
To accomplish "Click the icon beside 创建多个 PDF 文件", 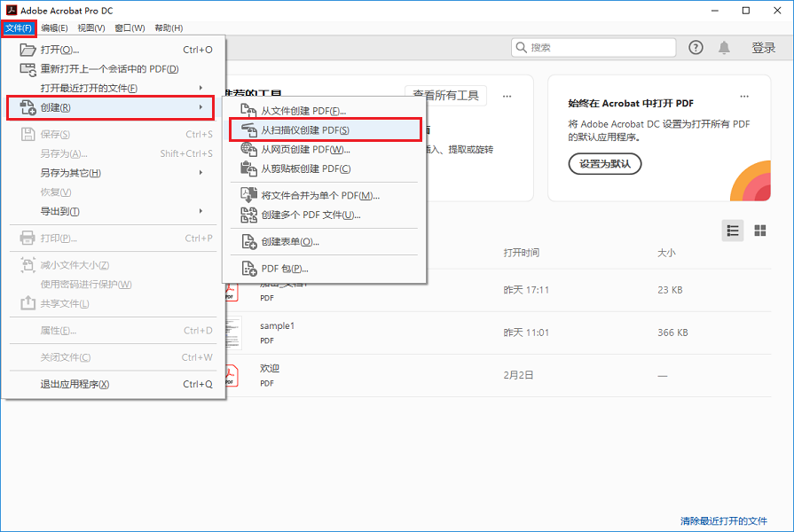I will pyautogui.click(x=248, y=215).
